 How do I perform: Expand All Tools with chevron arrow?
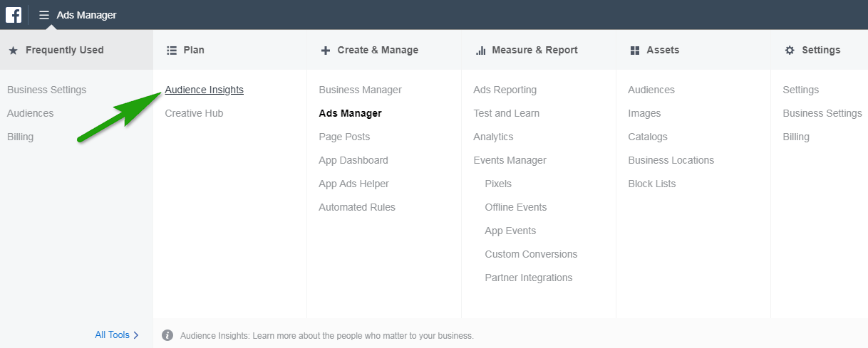(117, 334)
